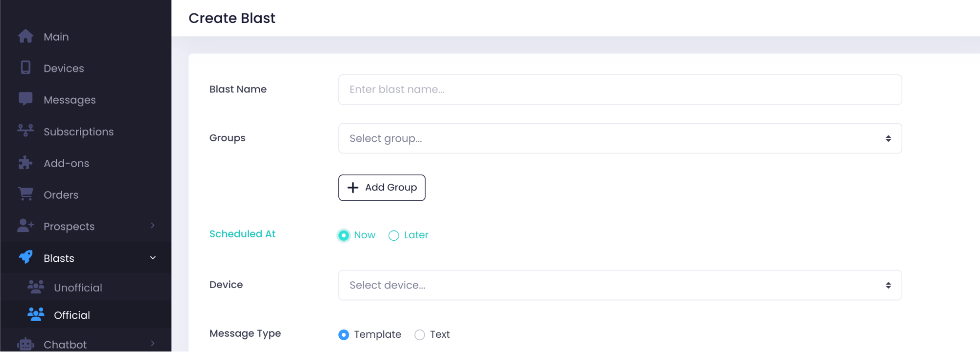Screen dimensions: 980x352
Task: Click the Blasts rocket icon
Action: coord(25,257)
